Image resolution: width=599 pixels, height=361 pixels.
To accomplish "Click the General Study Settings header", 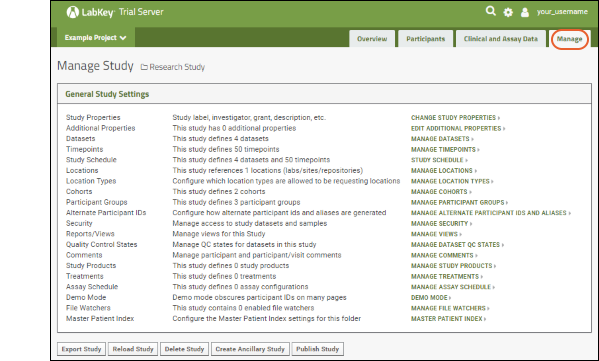I will (107, 94).
